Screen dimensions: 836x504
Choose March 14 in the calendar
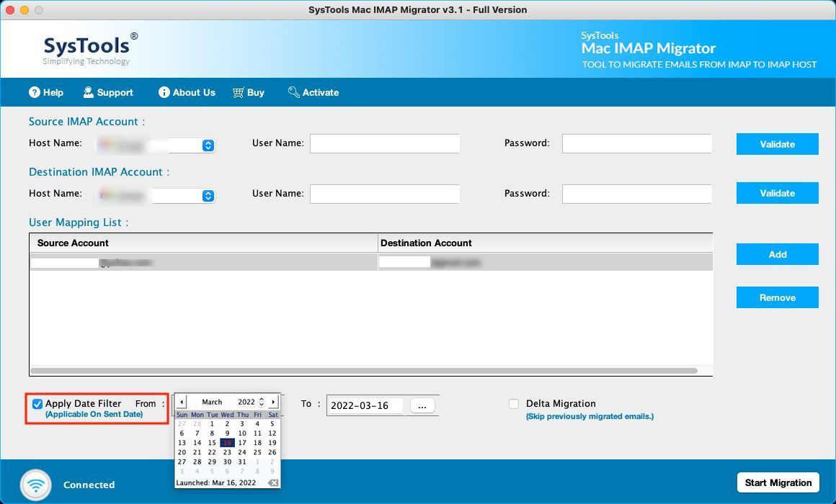click(x=197, y=443)
